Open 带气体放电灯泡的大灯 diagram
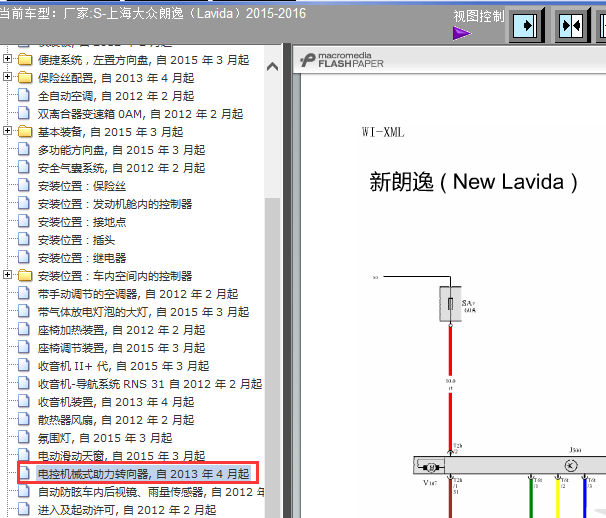The width and height of the screenshot is (606, 518). click(x=143, y=312)
